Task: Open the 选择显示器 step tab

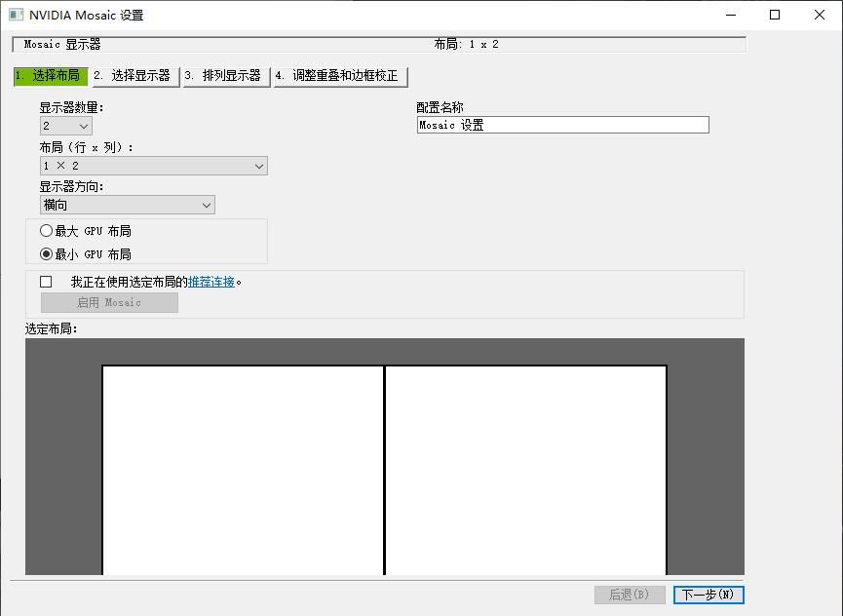Action: point(134,76)
